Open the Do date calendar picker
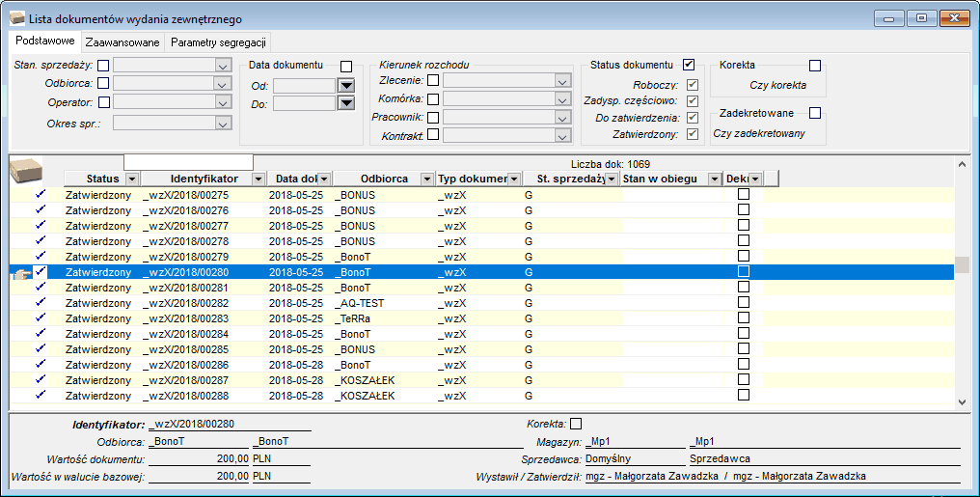The height and width of the screenshot is (497, 980). coord(346,103)
